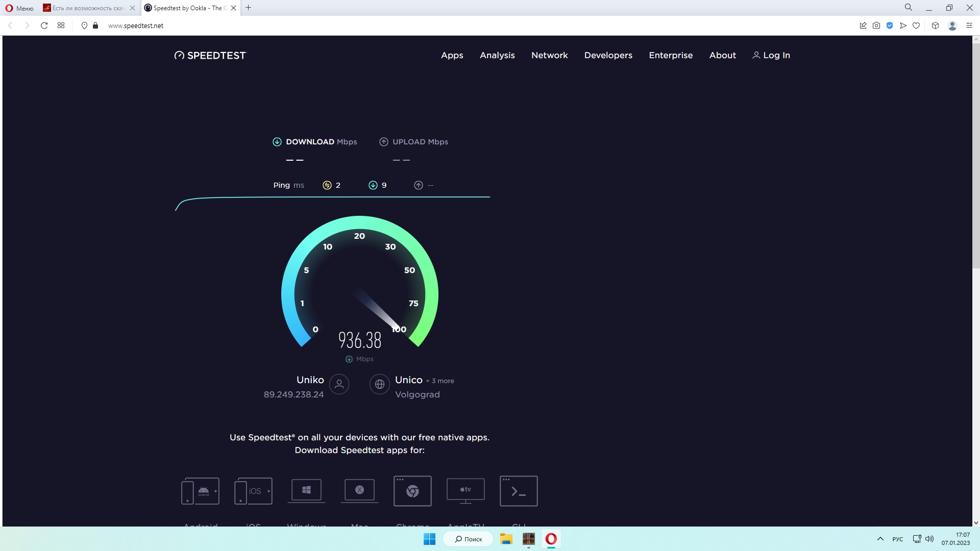Screen dimensions: 980x551
Task: Click the Apple TV app download icon
Action: click(465, 490)
